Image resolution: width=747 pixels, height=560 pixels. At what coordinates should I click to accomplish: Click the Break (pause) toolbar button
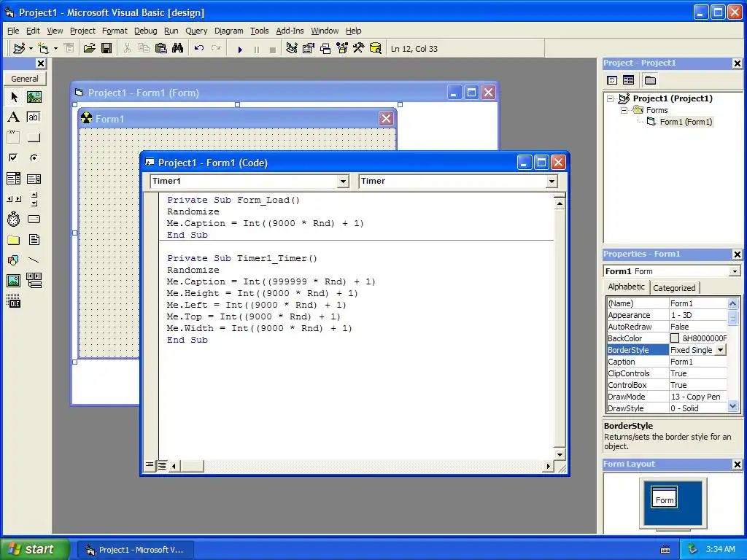click(256, 49)
